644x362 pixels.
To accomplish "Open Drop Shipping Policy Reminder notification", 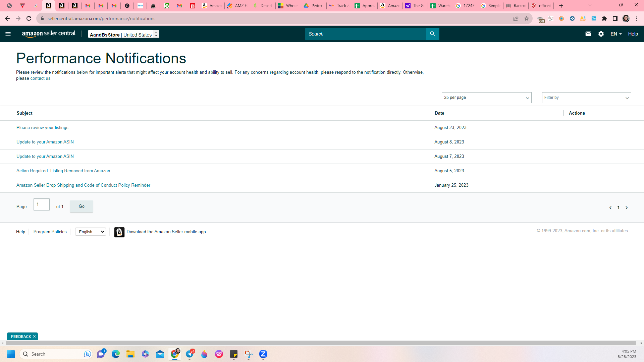I will [x=83, y=185].
